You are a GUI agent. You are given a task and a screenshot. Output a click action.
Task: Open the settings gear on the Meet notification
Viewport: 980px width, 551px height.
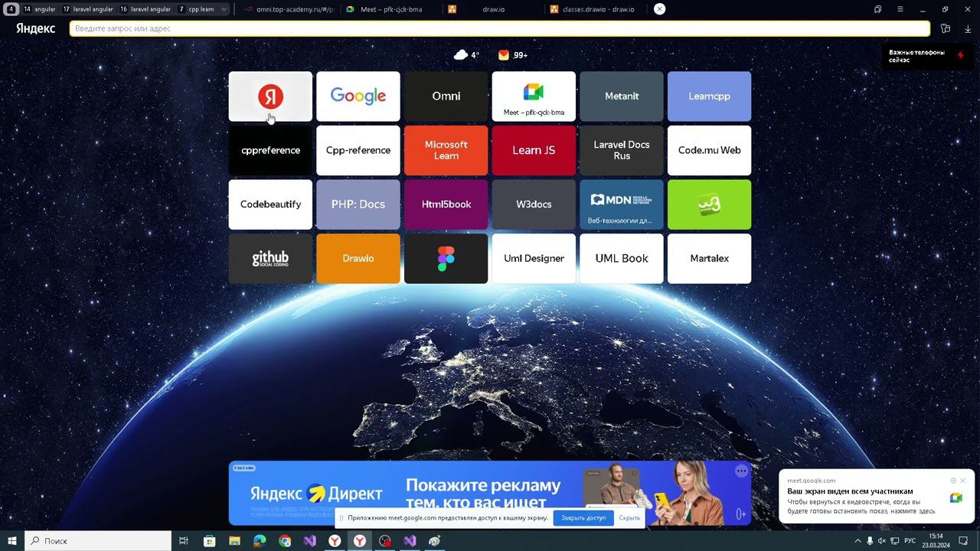[x=953, y=481]
